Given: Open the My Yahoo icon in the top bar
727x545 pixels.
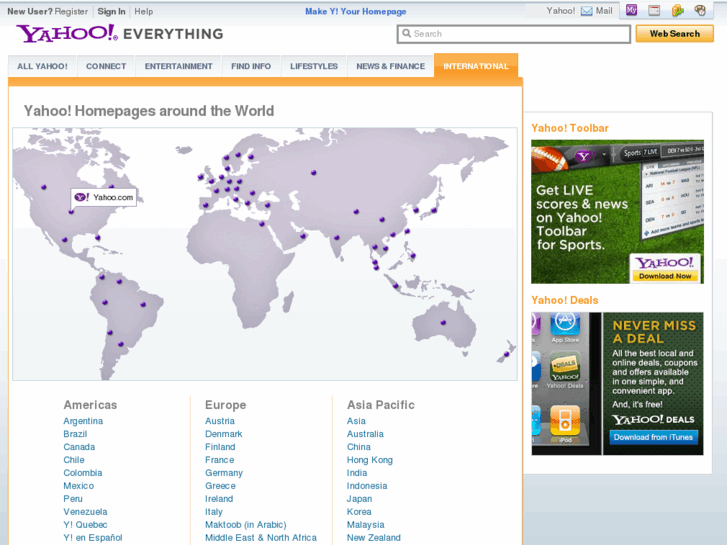Looking at the screenshot, I should (631, 10).
